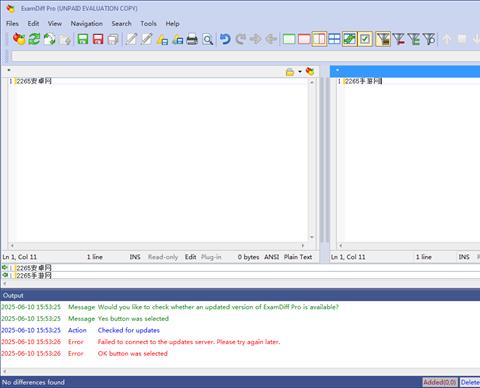Toggle the blue horizontal split grid button
Screen dimensions: 480x388
click(x=334, y=39)
